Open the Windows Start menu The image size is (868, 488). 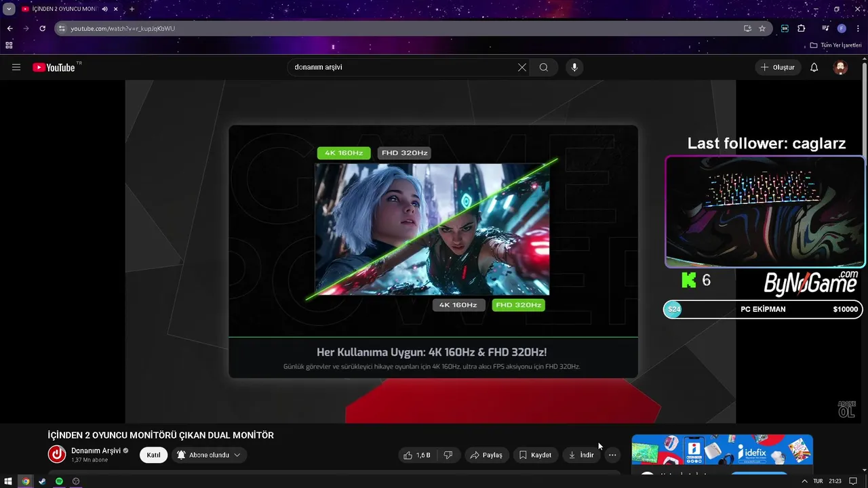8,481
